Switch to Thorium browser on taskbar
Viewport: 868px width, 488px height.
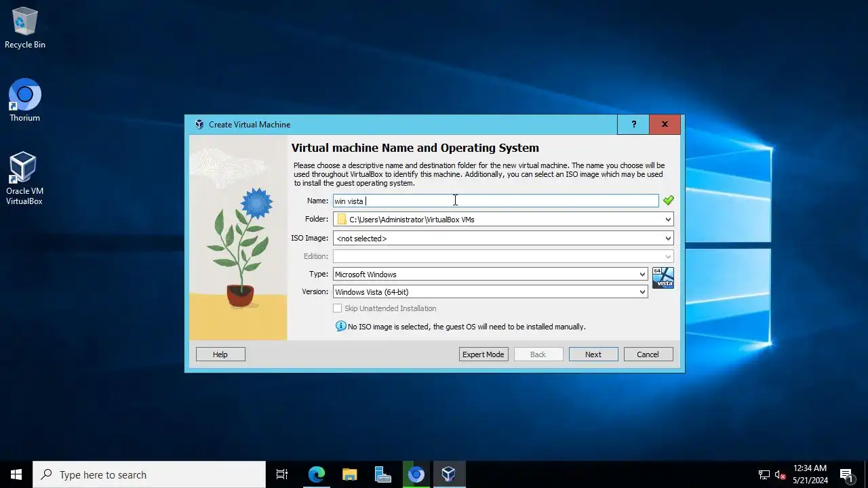(x=416, y=474)
